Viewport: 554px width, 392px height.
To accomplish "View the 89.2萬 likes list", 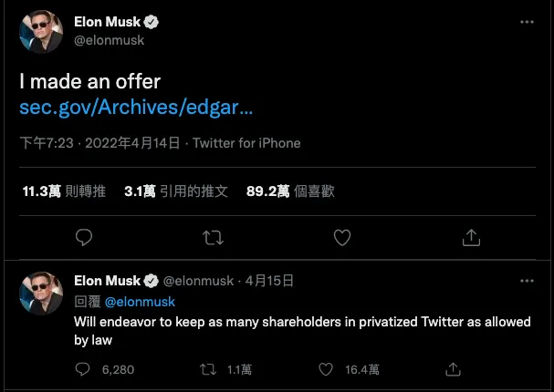I will coord(290,191).
